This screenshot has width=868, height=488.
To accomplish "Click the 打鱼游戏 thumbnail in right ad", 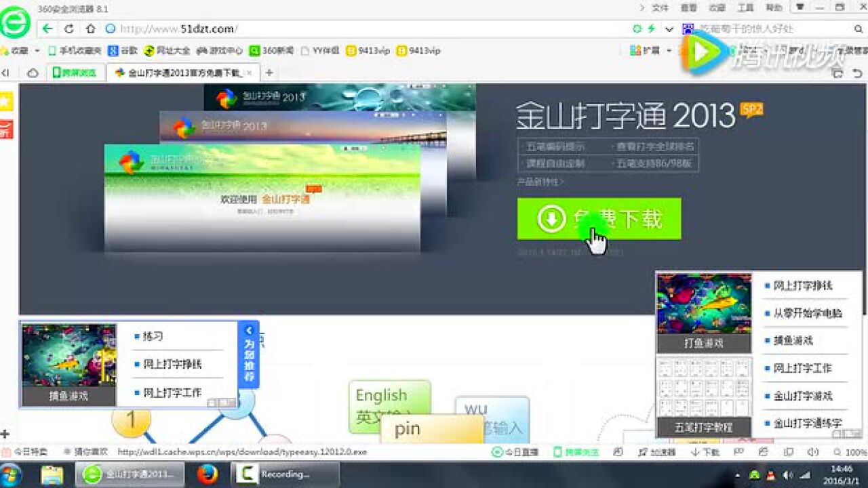I will coord(704,312).
